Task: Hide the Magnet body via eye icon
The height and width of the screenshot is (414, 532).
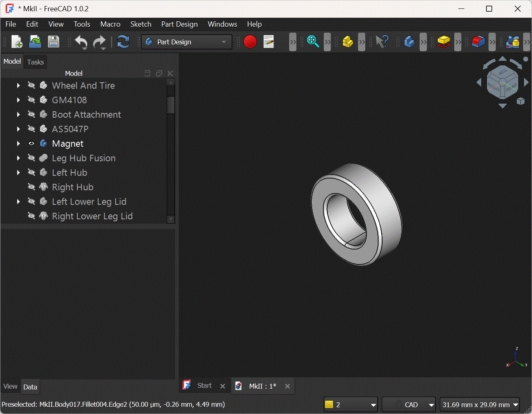Action: (x=31, y=144)
